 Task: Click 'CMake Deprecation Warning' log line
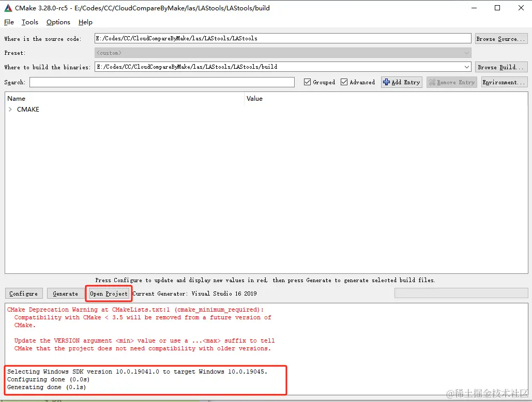click(x=135, y=310)
